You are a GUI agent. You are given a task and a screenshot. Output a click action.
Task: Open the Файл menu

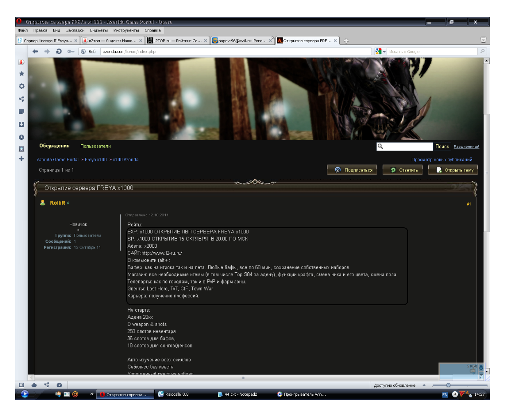[x=23, y=30]
